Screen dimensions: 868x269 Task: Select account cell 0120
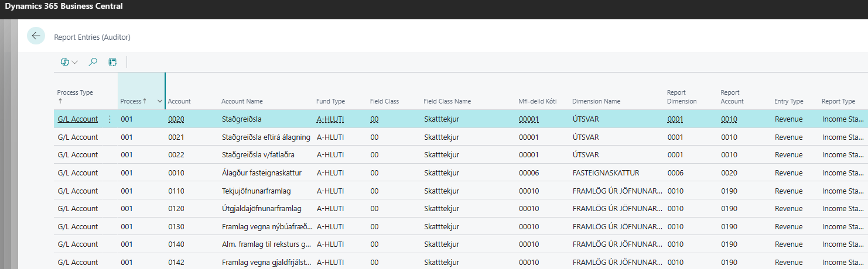coord(176,209)
